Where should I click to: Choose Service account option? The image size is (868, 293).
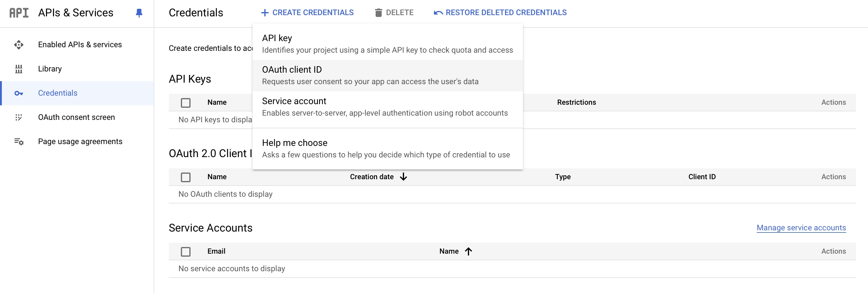click(x=387, y=107)
